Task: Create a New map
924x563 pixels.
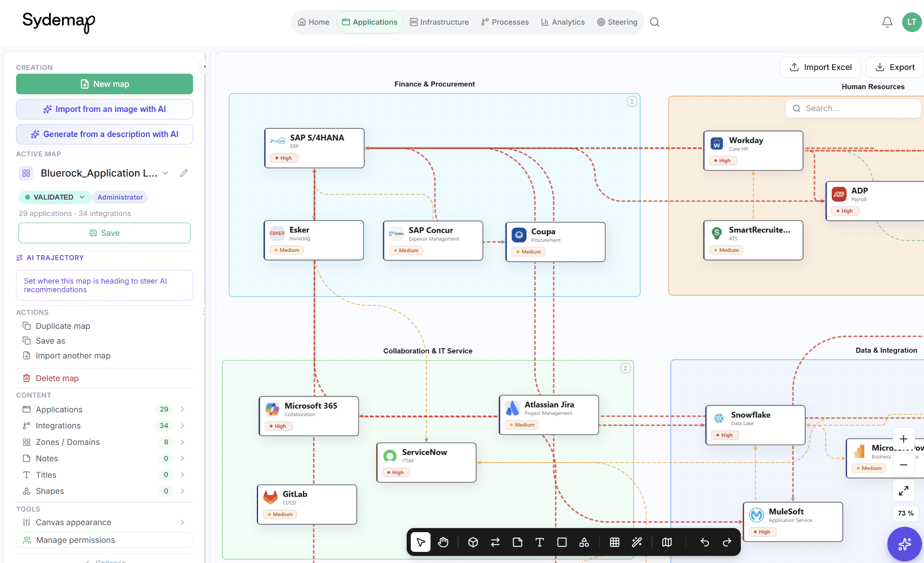Action: click(x=105, y=84)
